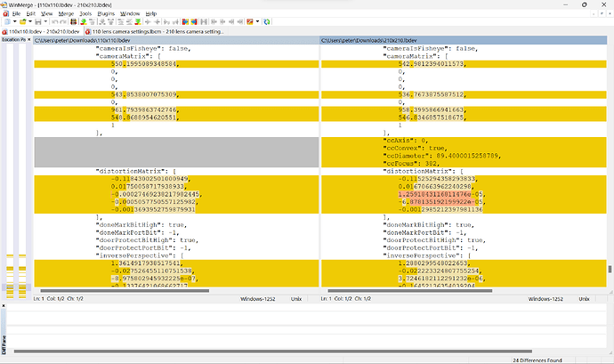Open the New document dropdown arrow
The width and height of the screenshot is (614, 364).
coord(14,21)
